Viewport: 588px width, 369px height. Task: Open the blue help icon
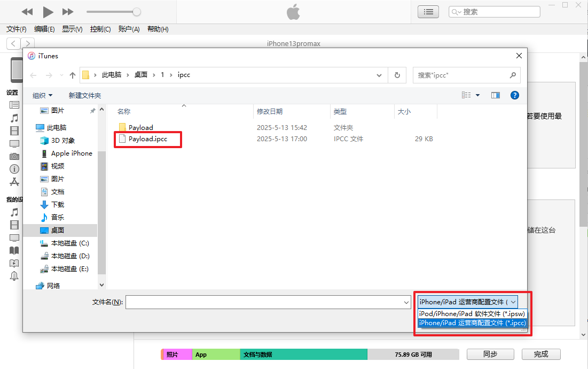[x=514, y=95]
